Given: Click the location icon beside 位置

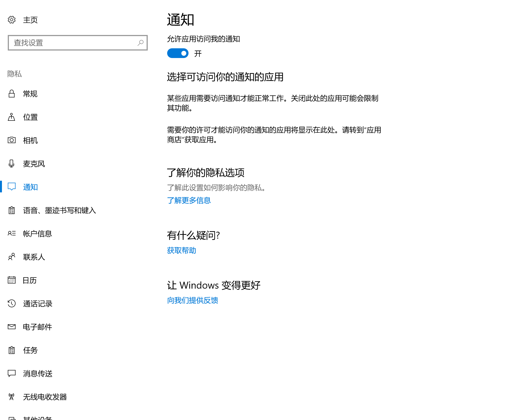Looking at the screenshot, I should [x=12, y=117].
